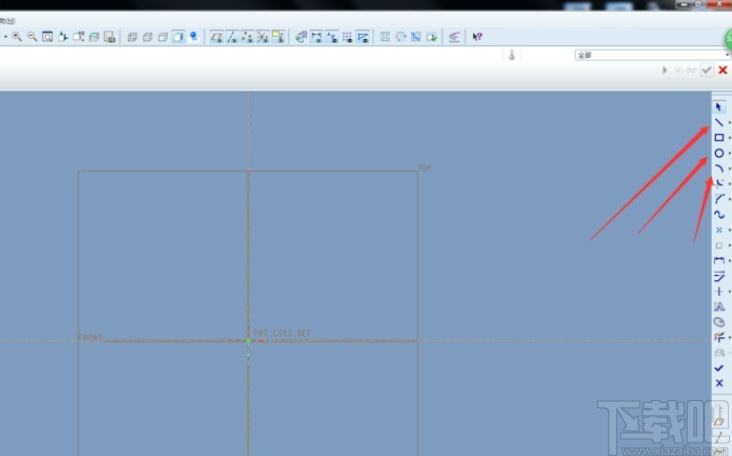Image resolution: width=732 pixels, height=456 pixels.
Task: Select shaded display mode icon
Action: coord(178,36)
